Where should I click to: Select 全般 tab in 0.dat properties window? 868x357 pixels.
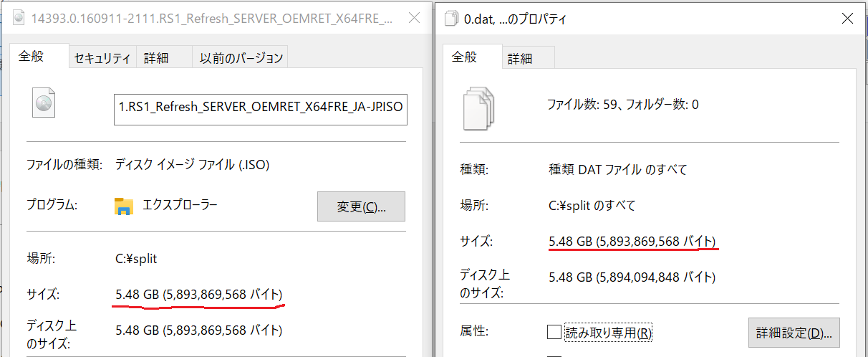click(x=464, y=57)
